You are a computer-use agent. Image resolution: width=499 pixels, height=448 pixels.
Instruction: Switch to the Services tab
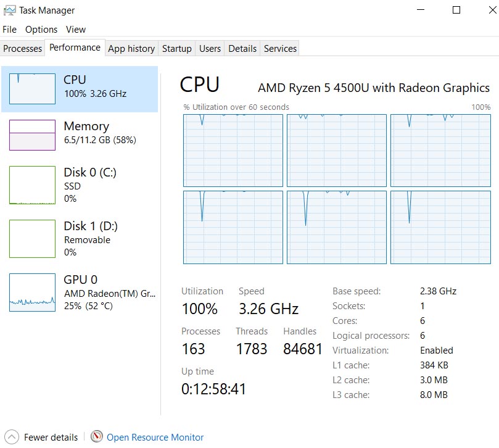click(x=280, y=49)
